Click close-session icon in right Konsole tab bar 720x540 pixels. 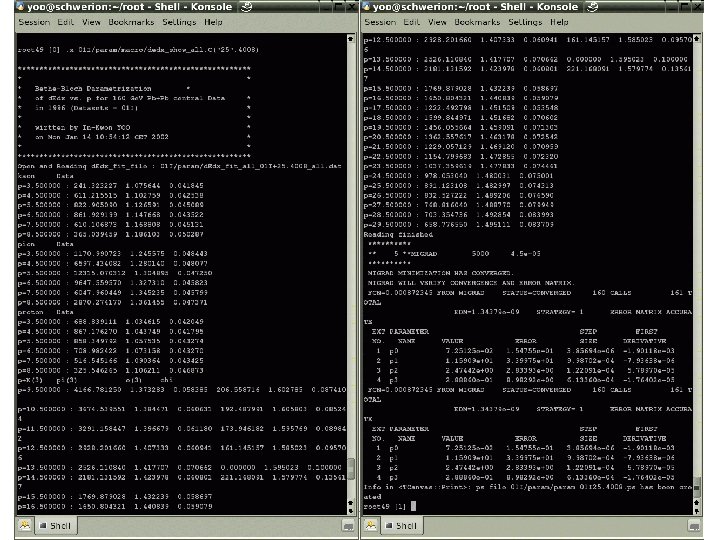coord(694,526)
